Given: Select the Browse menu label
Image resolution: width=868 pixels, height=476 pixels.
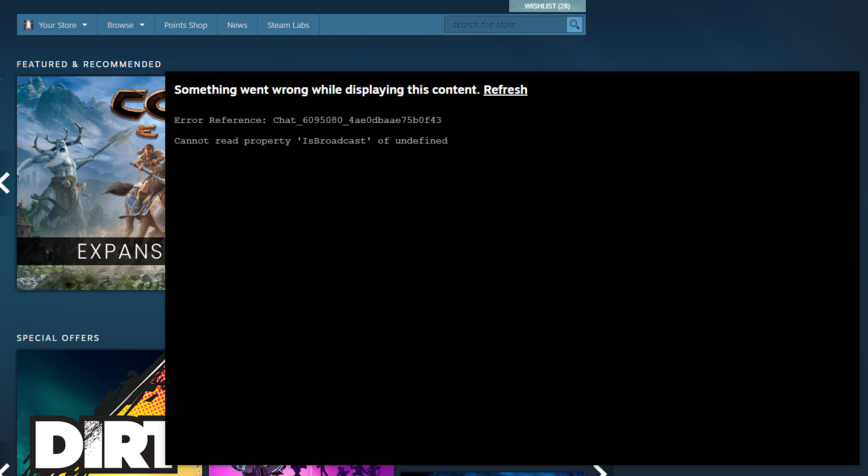Looking at the screenshot, I should tap(121, 25).
